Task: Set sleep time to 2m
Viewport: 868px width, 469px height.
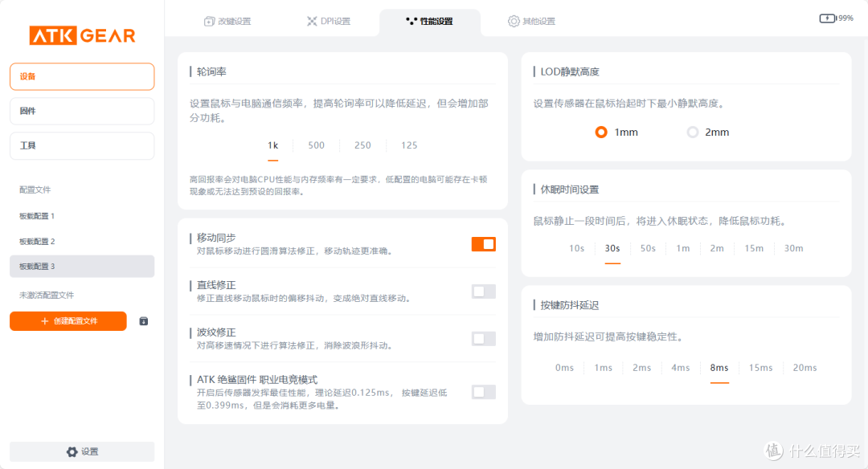Action: [717, 248]
